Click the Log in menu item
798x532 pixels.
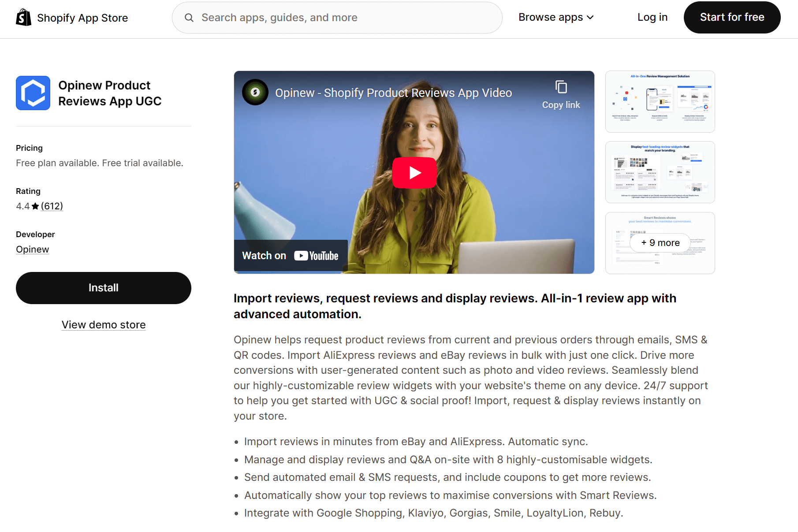pyautogui.click(x=652, y=17)
